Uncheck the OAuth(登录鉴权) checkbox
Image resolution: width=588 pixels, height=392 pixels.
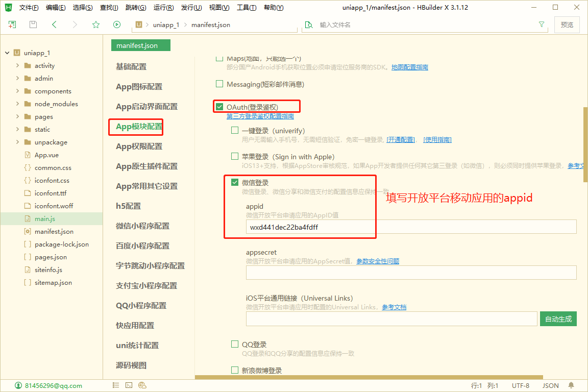(x=219, y=107)
